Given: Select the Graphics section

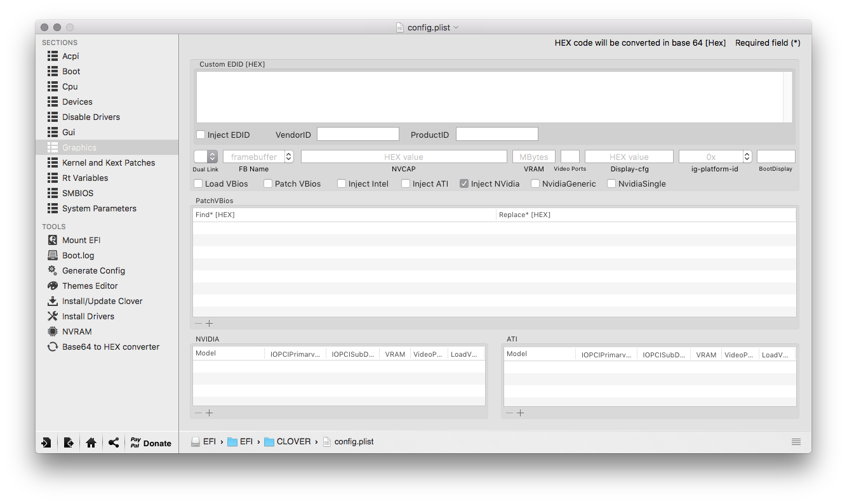Looking at the screenshot, I should tap(107, 147).
